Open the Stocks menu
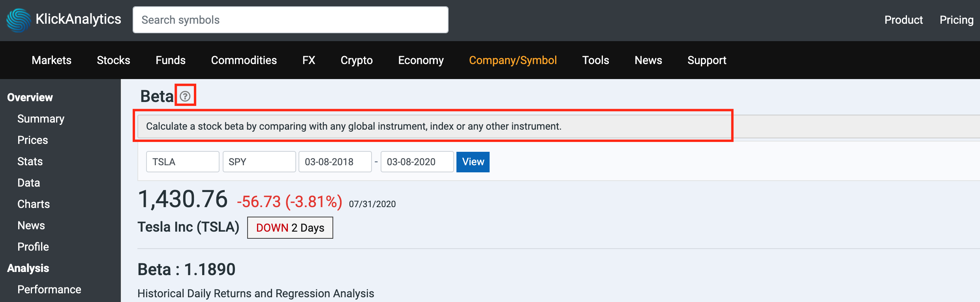 [x=114, y=60]
